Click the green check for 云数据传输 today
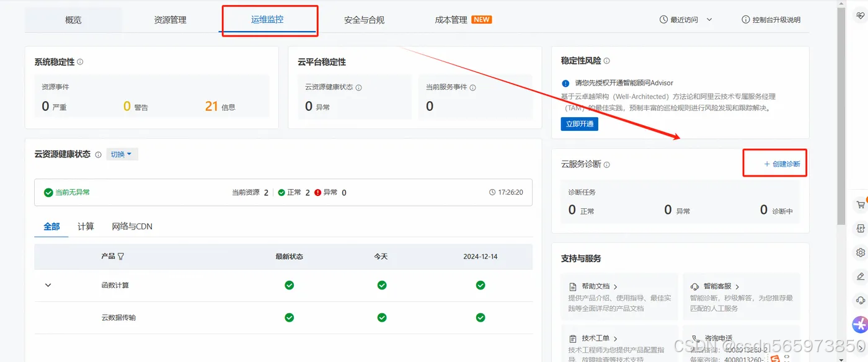 [382, 317]
